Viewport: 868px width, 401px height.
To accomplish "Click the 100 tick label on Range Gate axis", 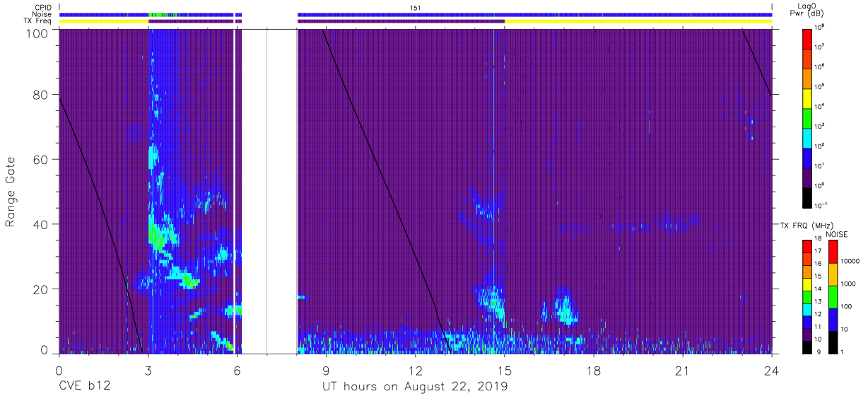I will click(x=37, y=33).
